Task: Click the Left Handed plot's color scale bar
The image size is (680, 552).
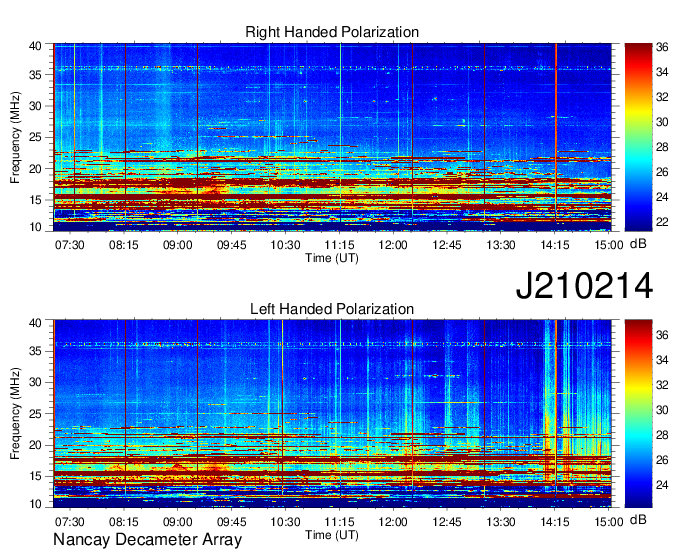Action: (x=638, y=414)
